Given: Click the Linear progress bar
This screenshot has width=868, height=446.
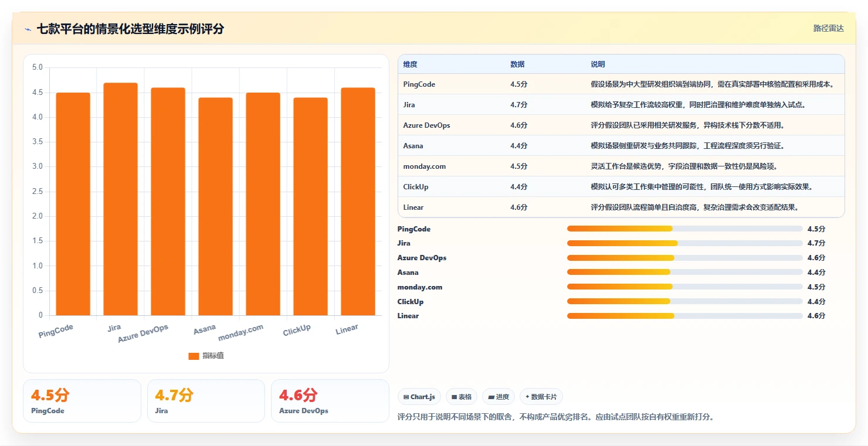Looking at the screenshot, I should point(685,316).
